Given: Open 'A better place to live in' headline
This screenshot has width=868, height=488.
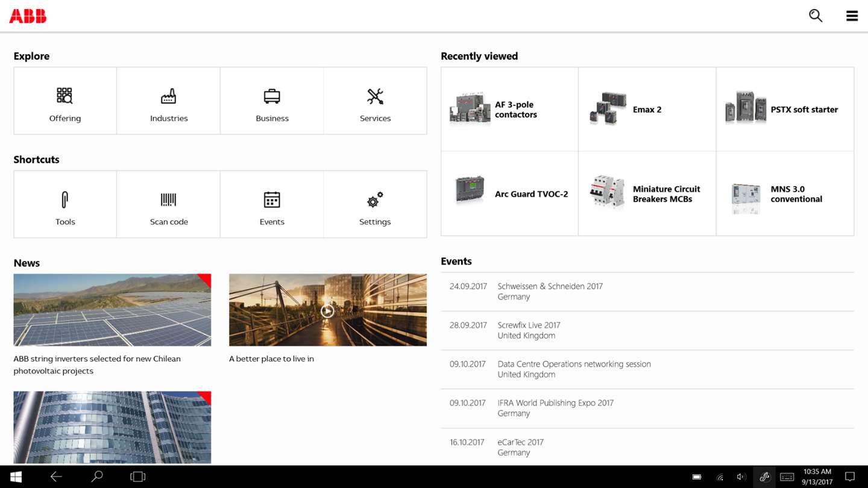Looking at the screenshot, I should click(x=271, y=358).
